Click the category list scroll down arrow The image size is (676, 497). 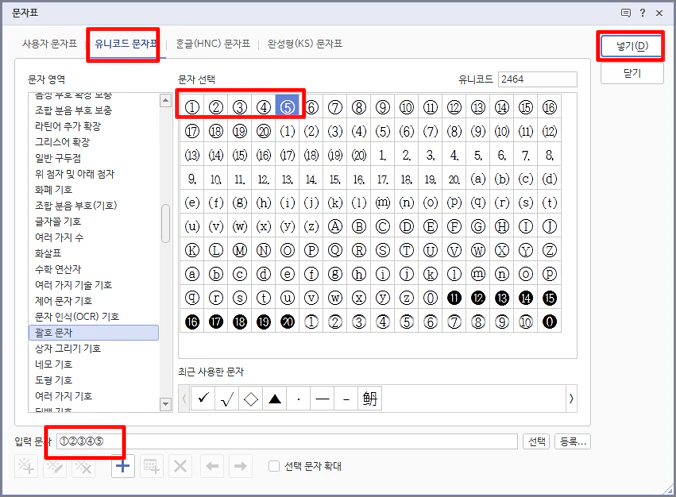[x=166, y=404]
